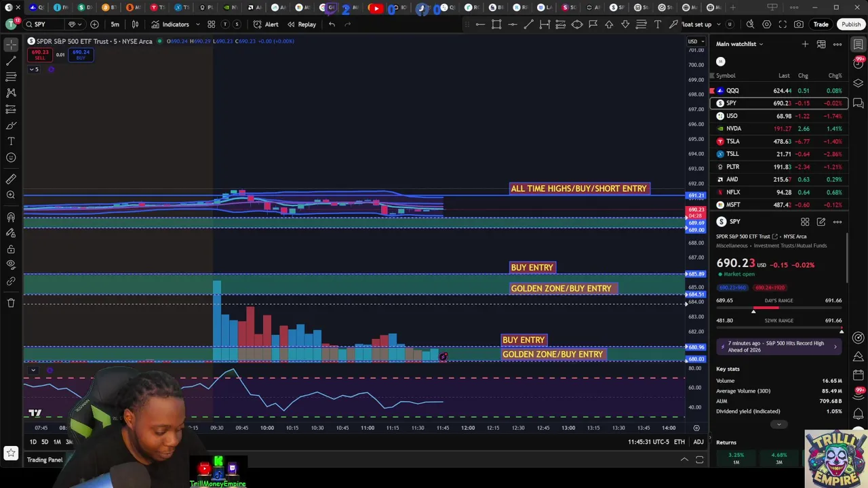The height and width of the screenshot is (488, 868).
Task: Open the 11:45:31 UTC-5 timezone menu
Action: pyautogui.click(x=650, y=442)
